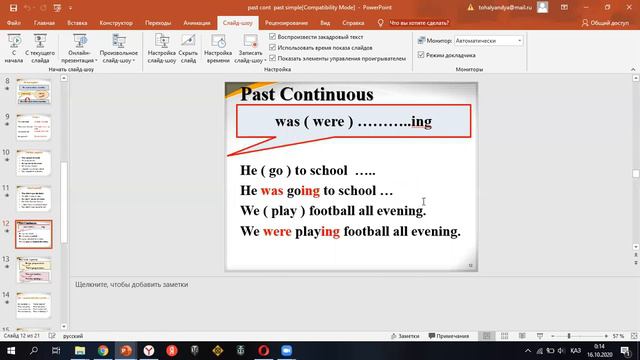Customize quick access toolbar dropdown
The image size is (640, 360).
coord(71,8)
